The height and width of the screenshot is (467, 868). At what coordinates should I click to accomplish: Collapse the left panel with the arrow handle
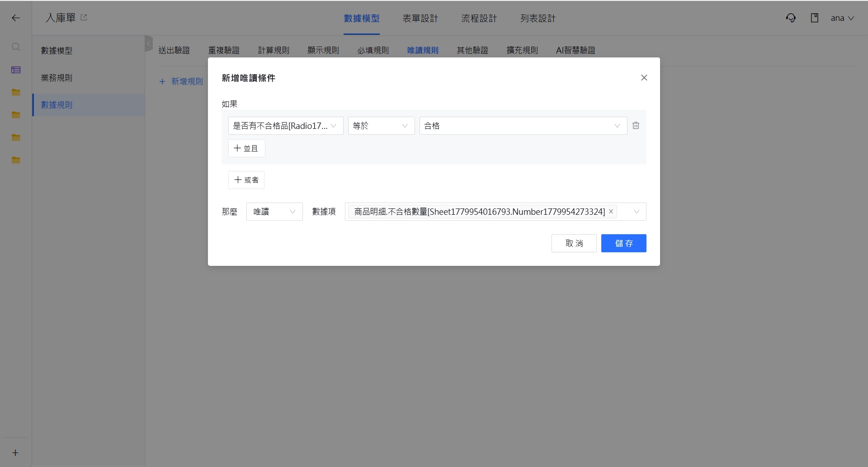click(x=149, y=43)
